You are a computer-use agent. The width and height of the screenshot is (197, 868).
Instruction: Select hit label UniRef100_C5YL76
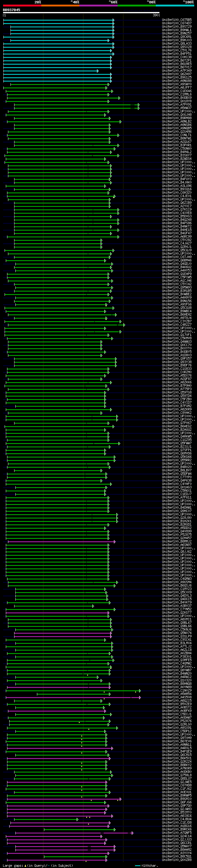point(177,50)
